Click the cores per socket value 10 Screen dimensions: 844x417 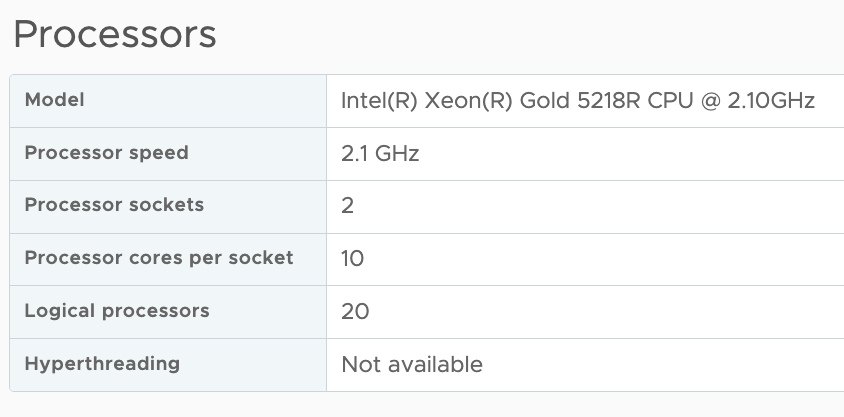click(353, 259)
